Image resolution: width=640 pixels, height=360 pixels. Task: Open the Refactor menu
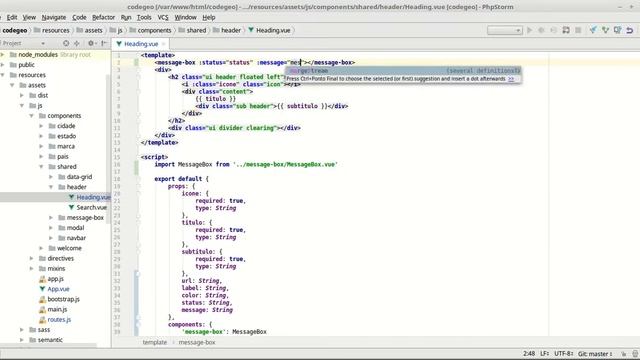(103, 17)
